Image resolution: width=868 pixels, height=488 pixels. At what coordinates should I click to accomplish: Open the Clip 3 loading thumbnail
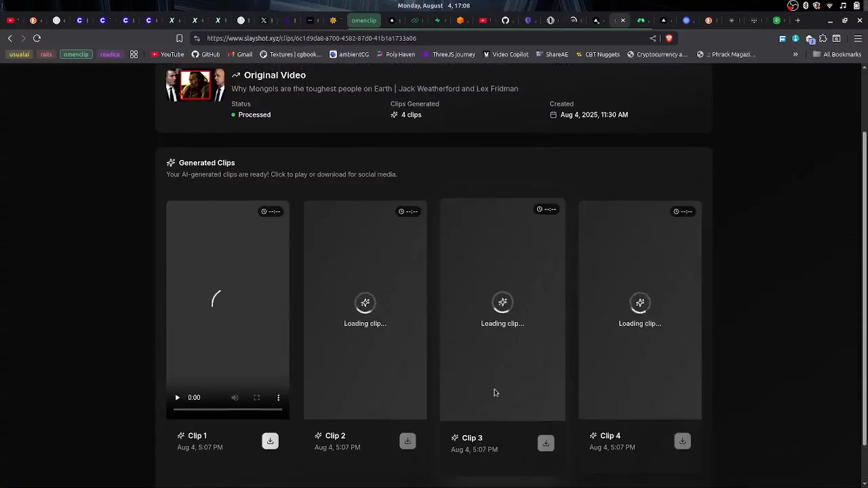point(502,310)
